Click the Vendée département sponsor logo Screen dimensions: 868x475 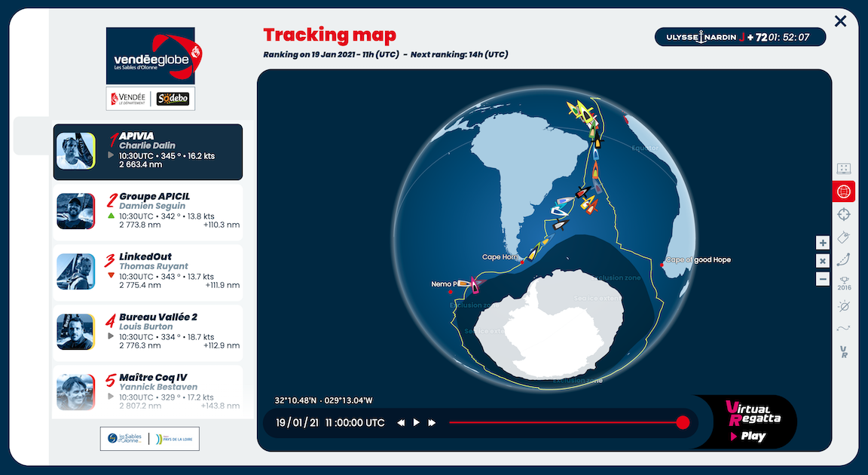pos(128,99)
